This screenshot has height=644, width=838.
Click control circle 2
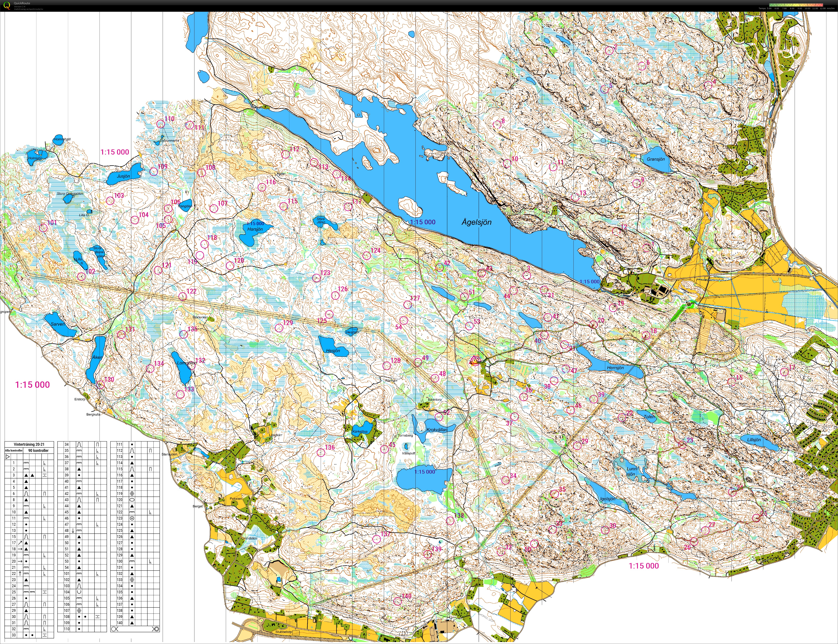point(609,50)
